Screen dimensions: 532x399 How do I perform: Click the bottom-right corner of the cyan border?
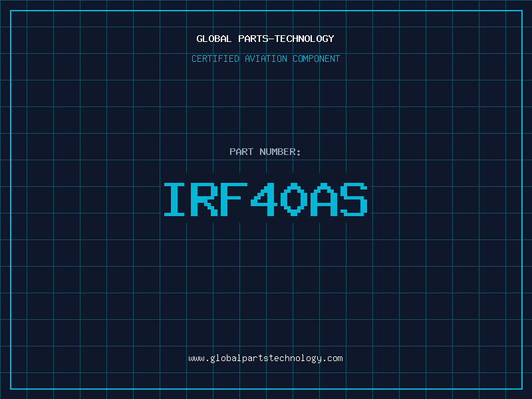(x=521, y=388)
